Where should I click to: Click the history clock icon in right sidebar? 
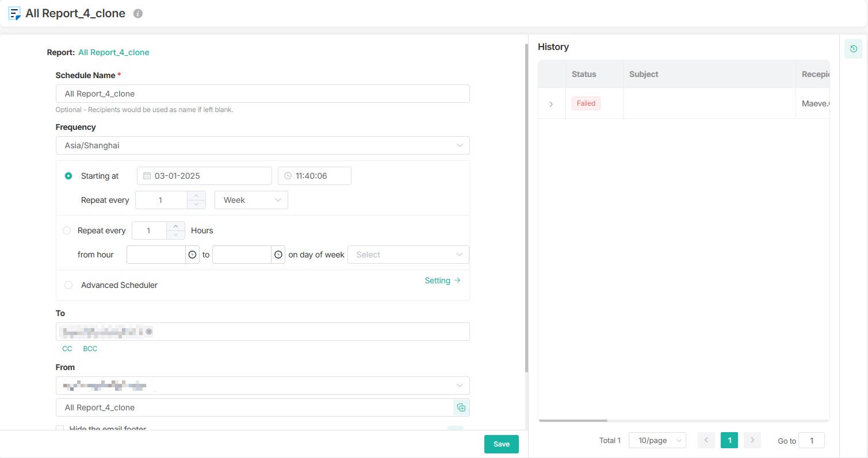tap(853, 49)
